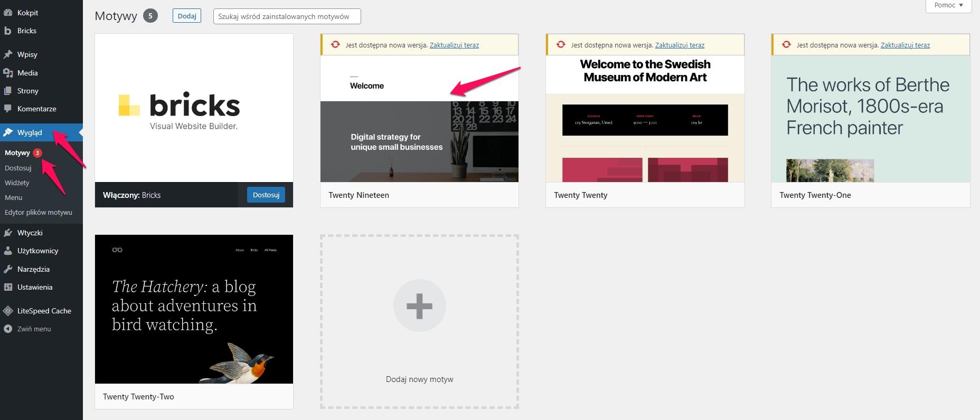Click the Media icon in sidebar
The image size is (980, 420).
(x=8, y=73)
